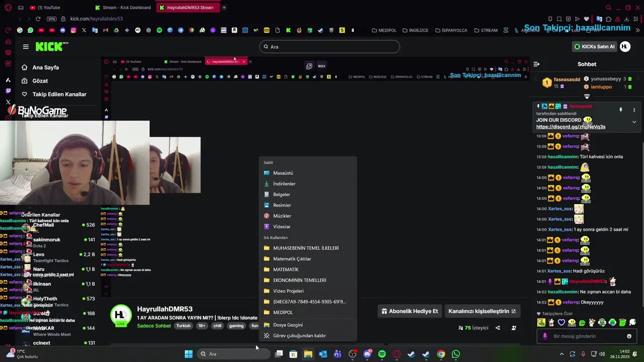Show hidden system tray icons
The width and height of the screenshot is (644, 362).
click(562, 354)
